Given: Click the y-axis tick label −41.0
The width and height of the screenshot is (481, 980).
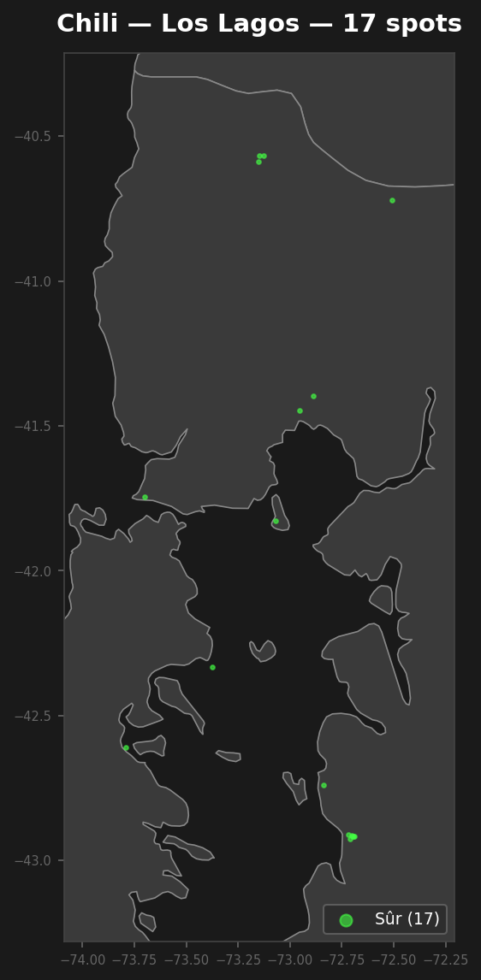Looking at the screenshot, I should tap(33, 281).
